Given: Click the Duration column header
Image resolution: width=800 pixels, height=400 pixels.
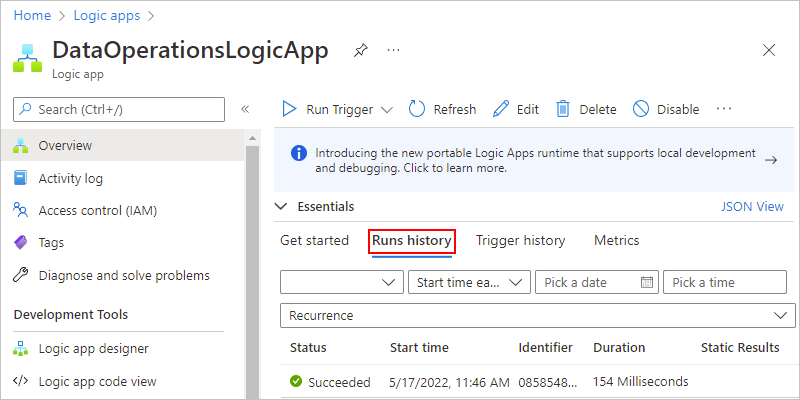Looking at the screenshot, I should 619,348.
